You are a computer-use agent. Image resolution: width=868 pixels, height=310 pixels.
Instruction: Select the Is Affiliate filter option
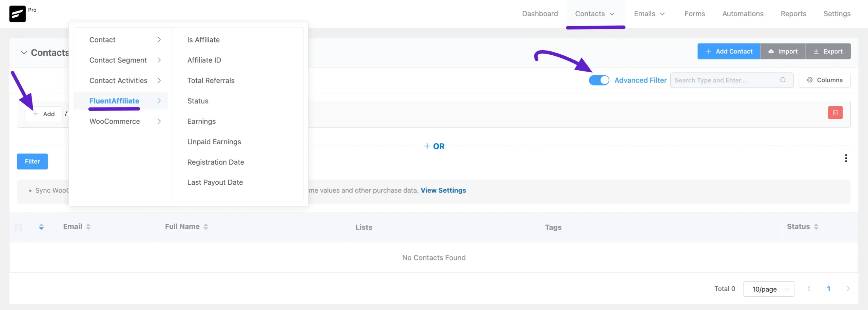[x=203, y=40]
